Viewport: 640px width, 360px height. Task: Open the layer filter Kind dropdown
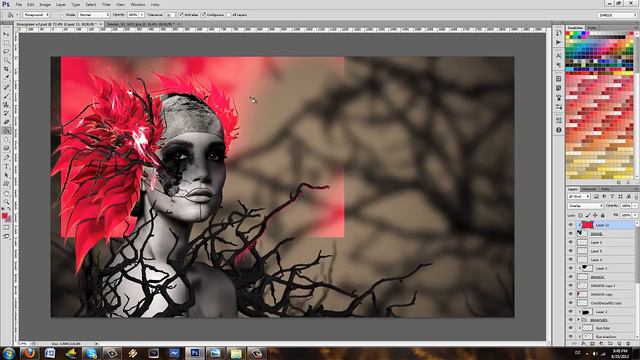[x=579, y=197]
